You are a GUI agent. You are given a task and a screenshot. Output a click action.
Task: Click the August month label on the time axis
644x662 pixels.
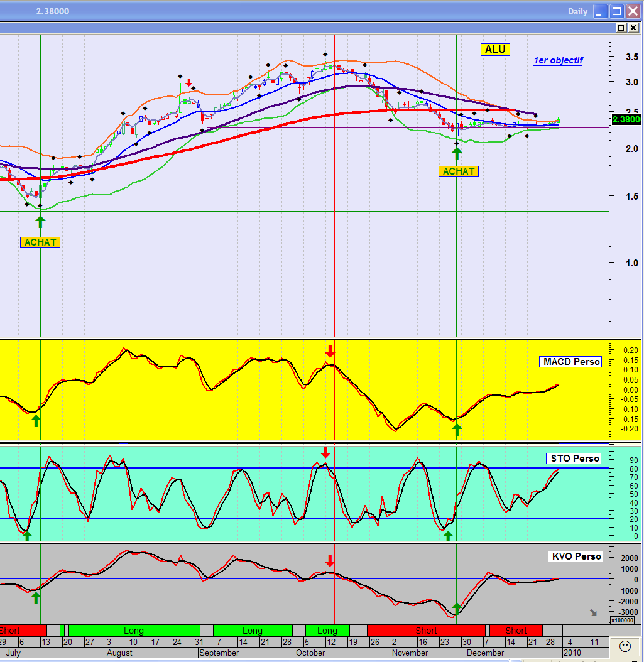tap(119, 653)
